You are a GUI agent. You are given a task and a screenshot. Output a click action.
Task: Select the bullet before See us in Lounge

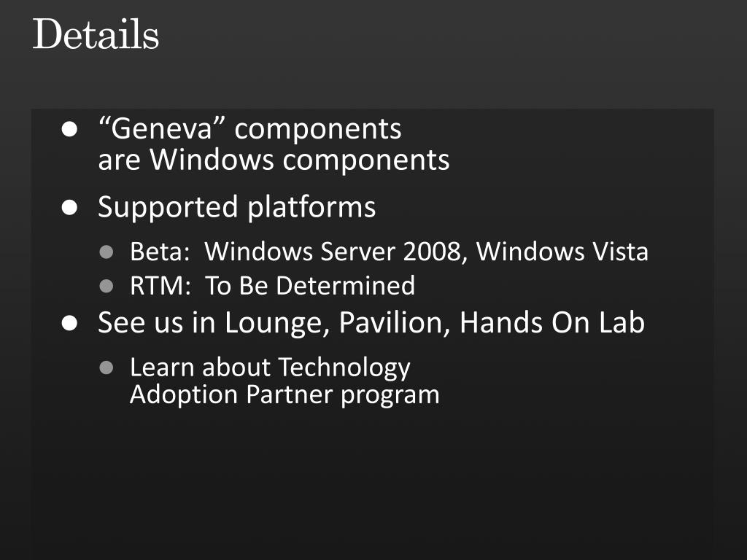tap(69, 323)
